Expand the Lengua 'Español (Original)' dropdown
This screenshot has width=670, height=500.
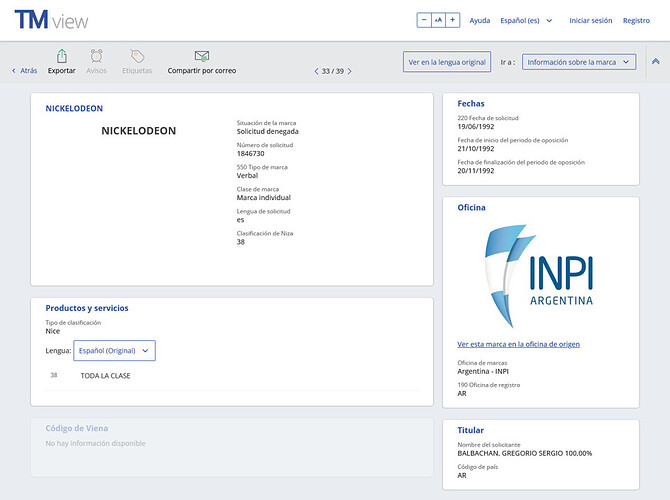click(x=114, y=350)
